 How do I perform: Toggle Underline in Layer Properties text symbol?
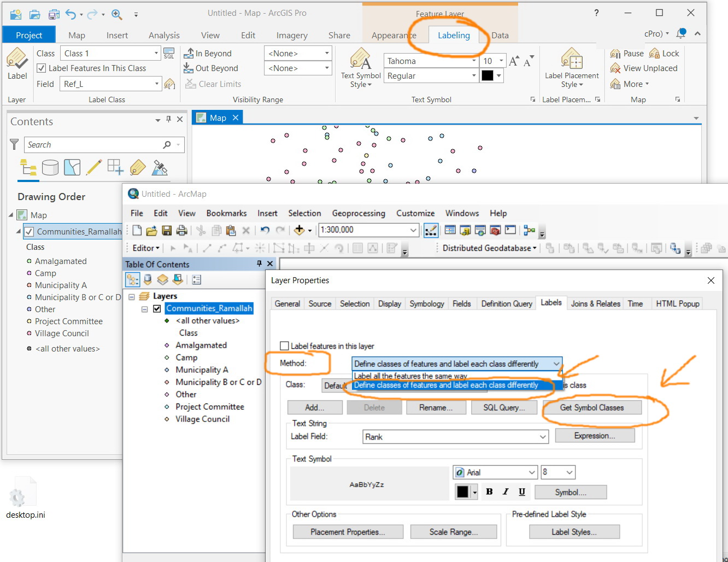522,491
